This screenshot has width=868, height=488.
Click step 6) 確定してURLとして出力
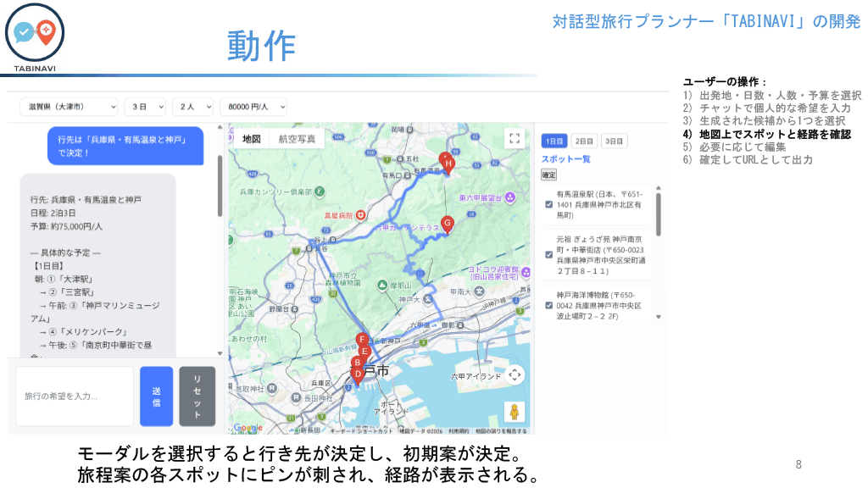click(x=748, y=160)
